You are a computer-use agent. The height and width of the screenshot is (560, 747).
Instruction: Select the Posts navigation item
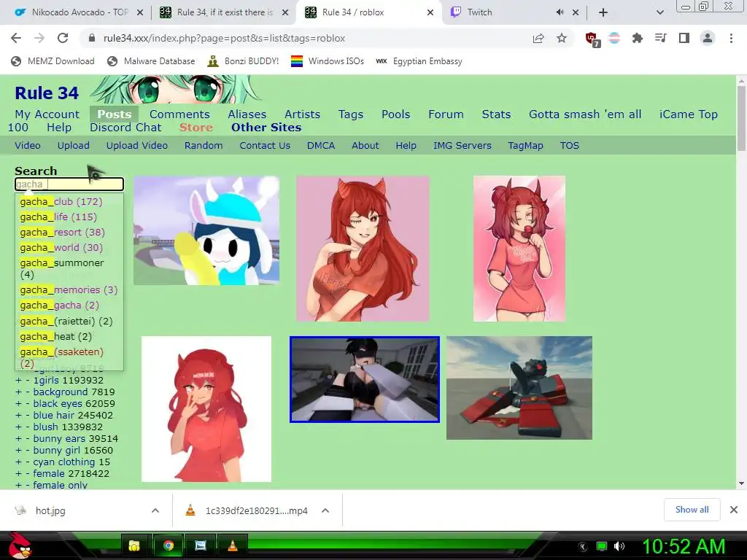[115, 114]
